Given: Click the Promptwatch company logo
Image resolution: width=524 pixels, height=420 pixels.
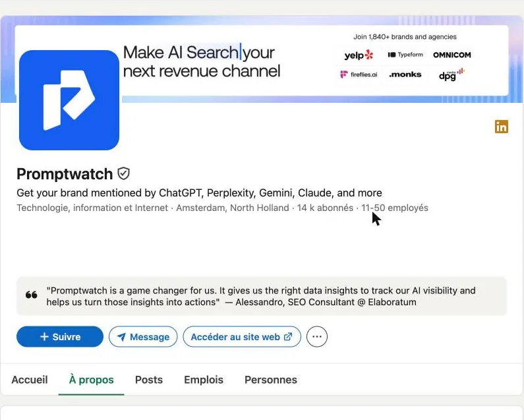Looking at the screenshot, I should click(69, 100).
